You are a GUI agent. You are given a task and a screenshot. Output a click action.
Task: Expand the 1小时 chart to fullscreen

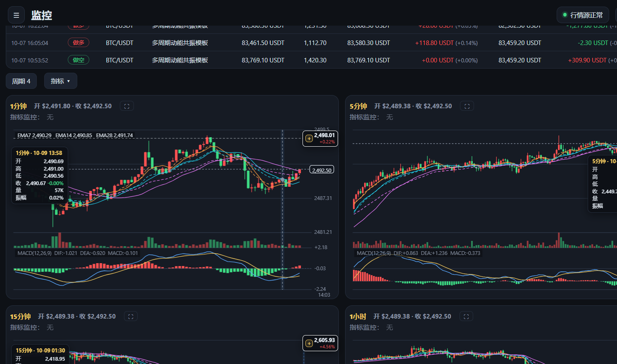(x=466, y=316)
